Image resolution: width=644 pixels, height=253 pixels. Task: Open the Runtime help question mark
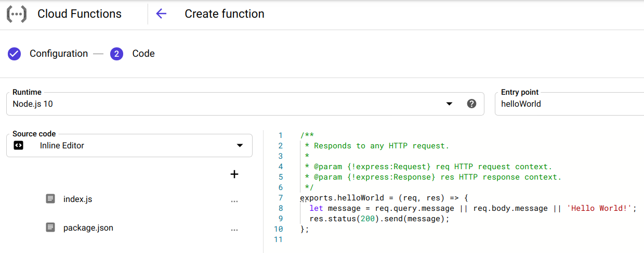pyautogui.click(x=471, y=104)
